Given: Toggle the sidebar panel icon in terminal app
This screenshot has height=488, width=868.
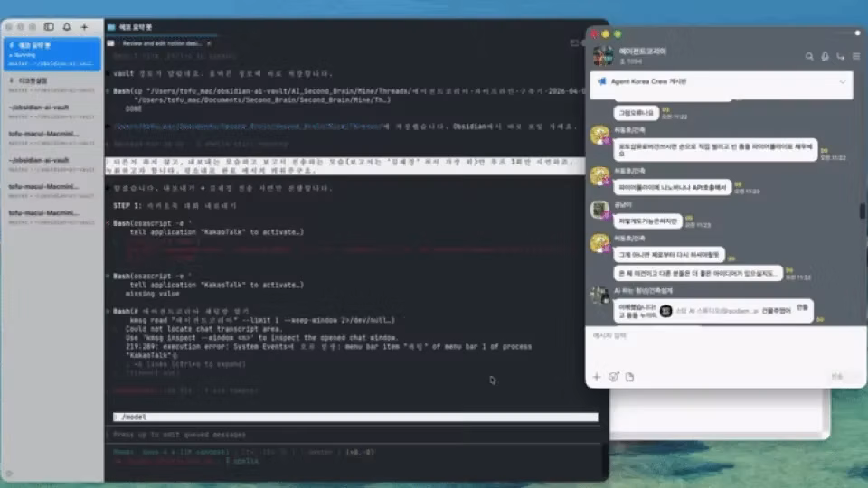Looking at the screenshot, I should (x=49, y=26).
